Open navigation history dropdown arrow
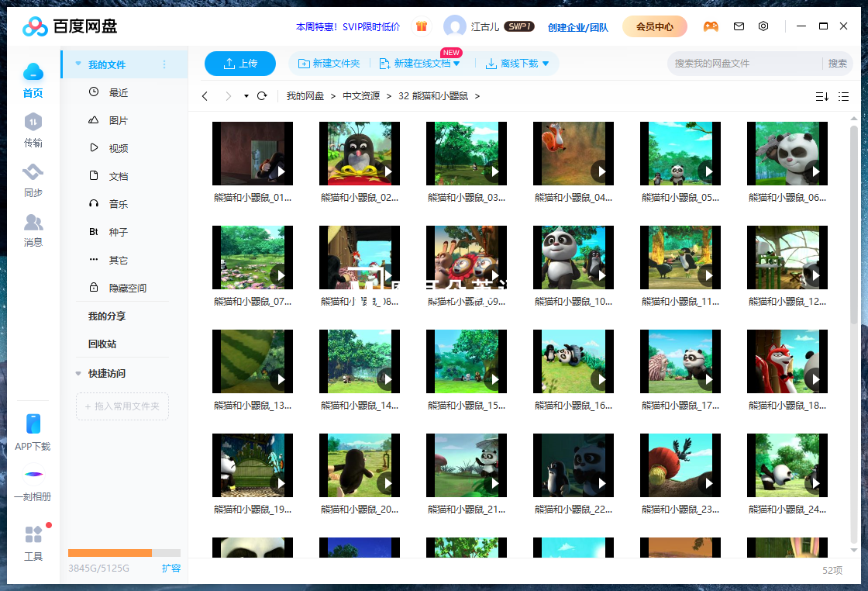Image resolution: width=868 pixels, height=591 pixels. [246, 96]
